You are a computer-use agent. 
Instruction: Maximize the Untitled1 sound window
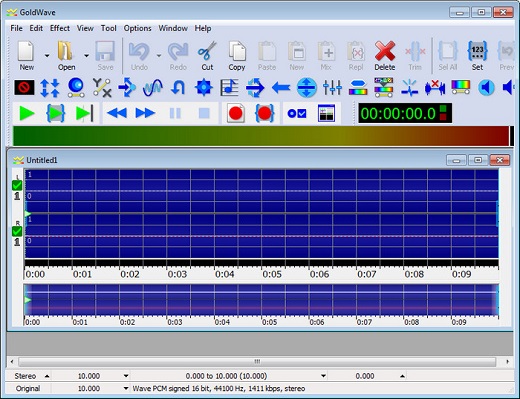tap(478, 160)
